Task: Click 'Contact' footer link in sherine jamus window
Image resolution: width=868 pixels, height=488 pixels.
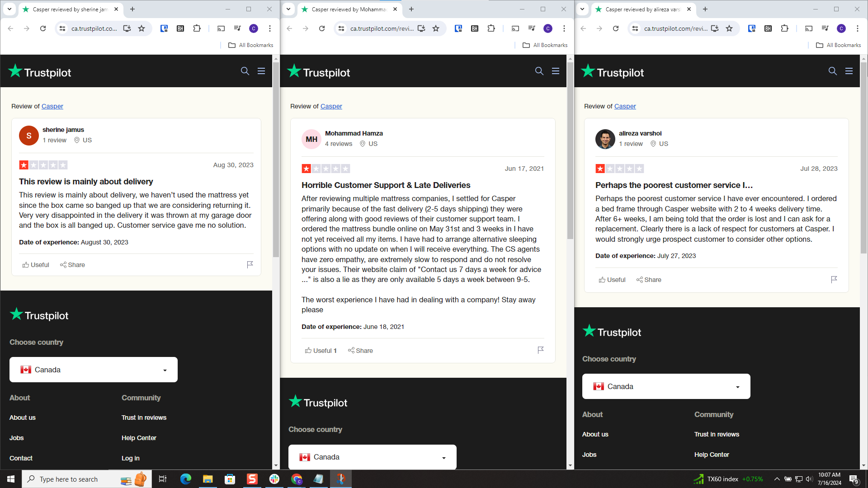Action: [21, 458]
